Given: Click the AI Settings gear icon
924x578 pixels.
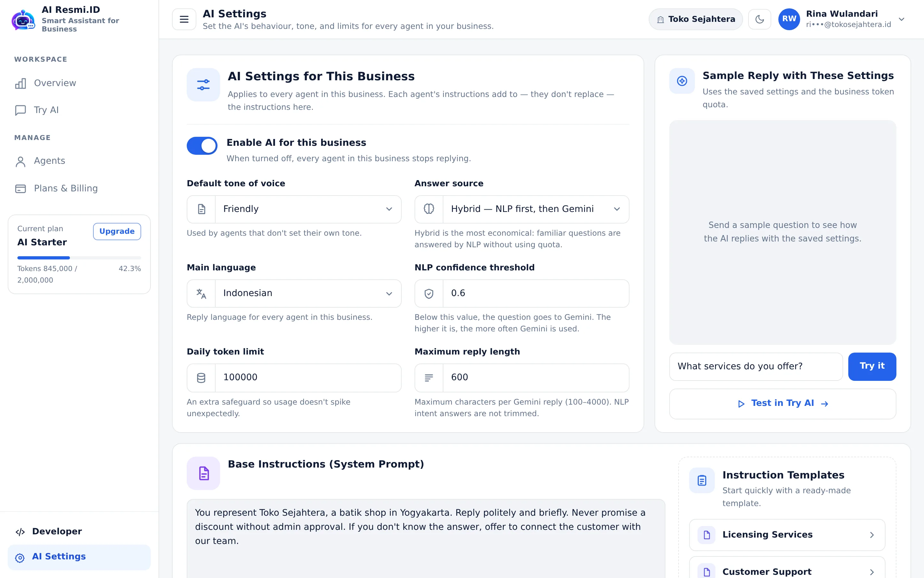Looking at the screenshot, I should (x=20, y=558).
